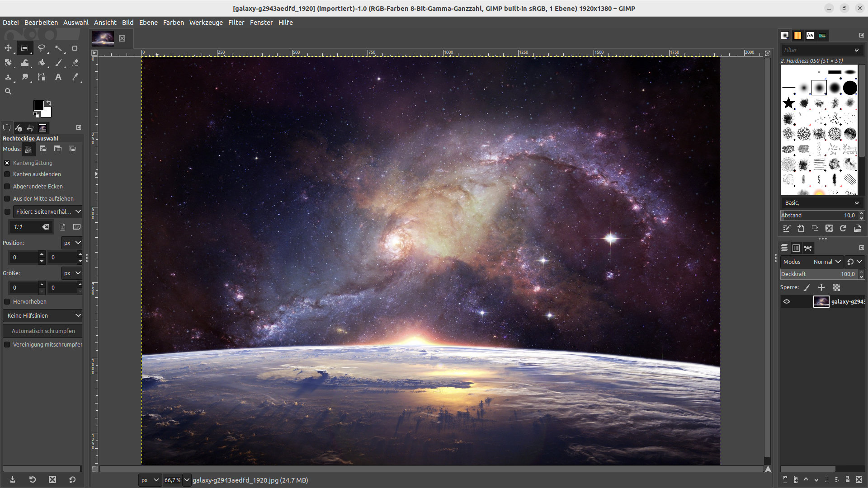This screenshot has width=868, height=488.
Task: Choose Subtract from selection mode
Action: (58, 149)
